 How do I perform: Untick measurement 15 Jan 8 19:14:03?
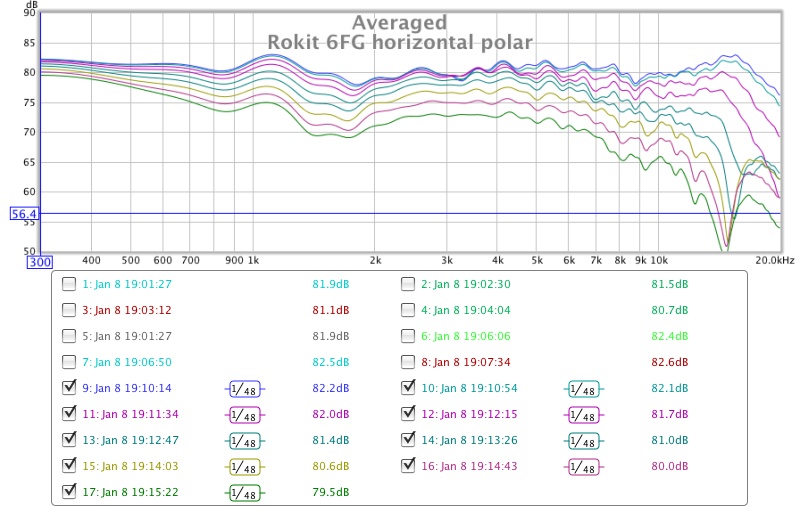[69, 466]
